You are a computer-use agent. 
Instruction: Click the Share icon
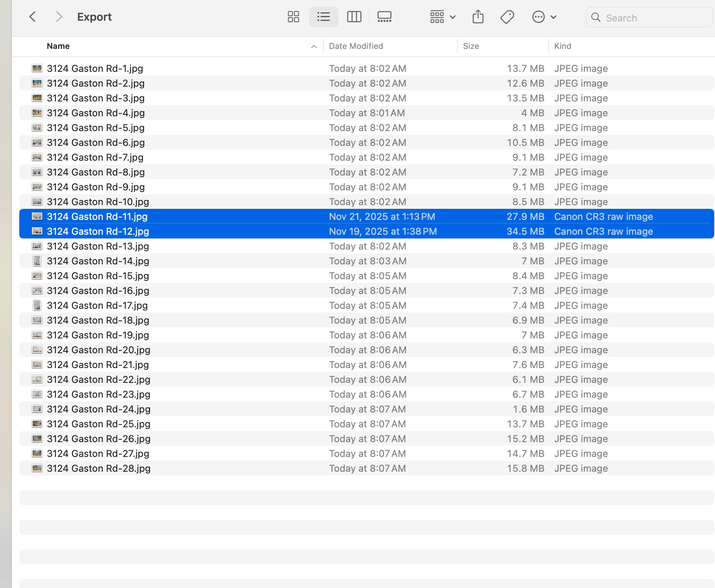(x=478, y=17)
